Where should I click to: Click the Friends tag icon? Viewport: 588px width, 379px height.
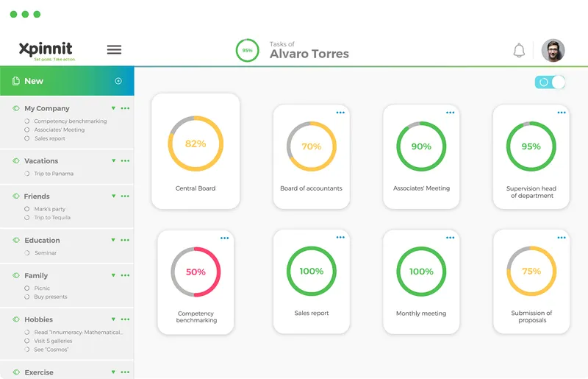point(15,196)
